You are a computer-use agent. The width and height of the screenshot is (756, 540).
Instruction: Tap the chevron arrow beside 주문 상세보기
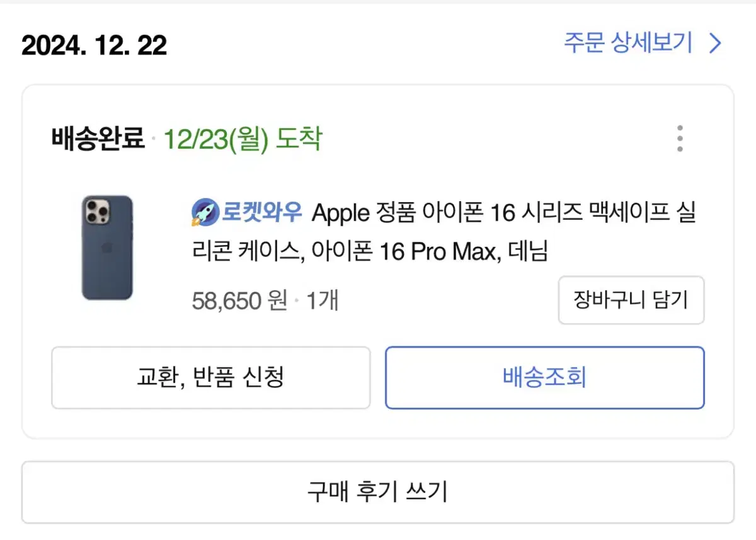point(715,43)
